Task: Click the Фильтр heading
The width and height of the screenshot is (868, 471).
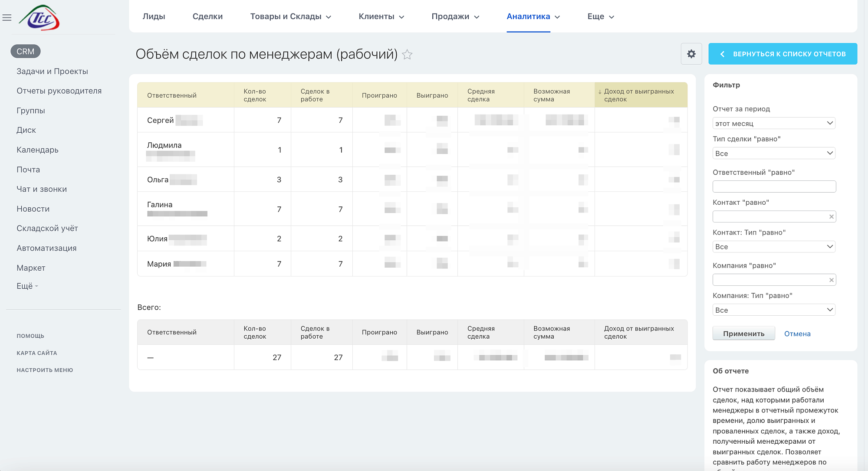Action: pos(726,85)
